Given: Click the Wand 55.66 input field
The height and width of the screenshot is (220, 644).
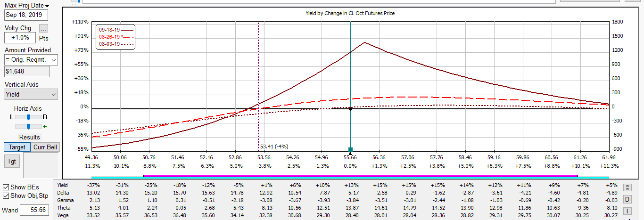Looking at the screenshot, I should 35,210.
